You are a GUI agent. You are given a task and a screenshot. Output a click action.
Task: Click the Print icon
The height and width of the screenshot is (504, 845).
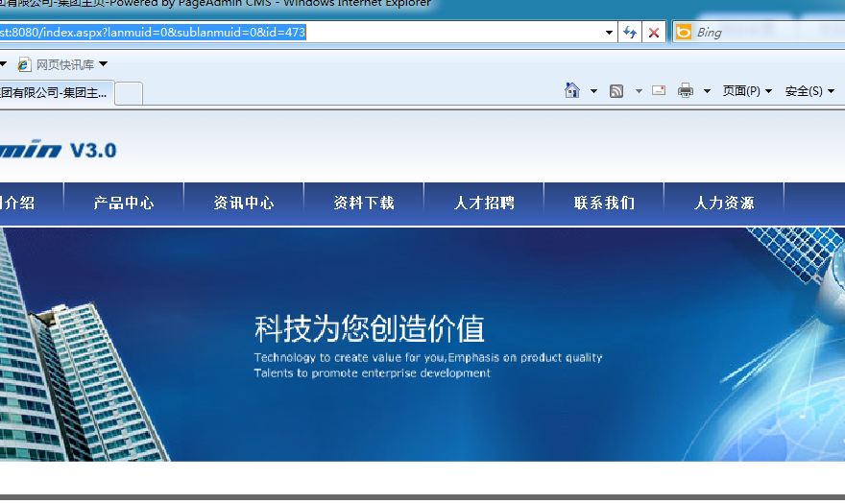pyautogui.click(x=686, y=91)
